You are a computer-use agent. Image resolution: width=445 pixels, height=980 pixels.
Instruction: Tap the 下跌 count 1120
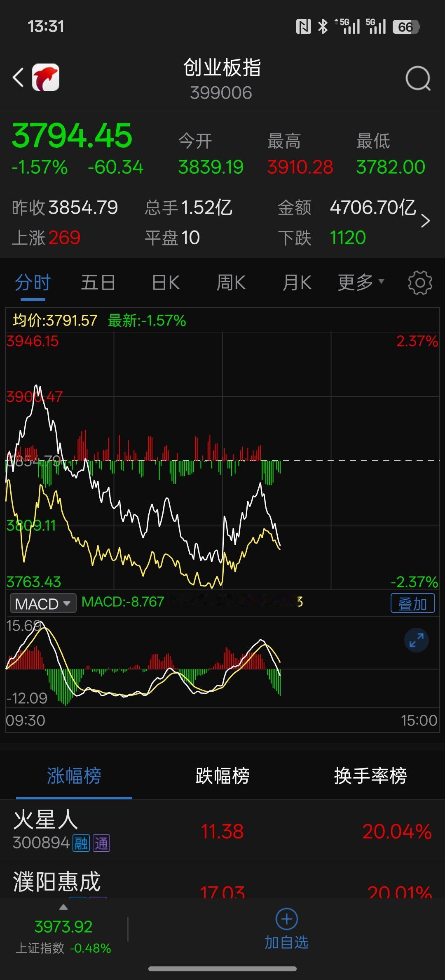[348, 238]
